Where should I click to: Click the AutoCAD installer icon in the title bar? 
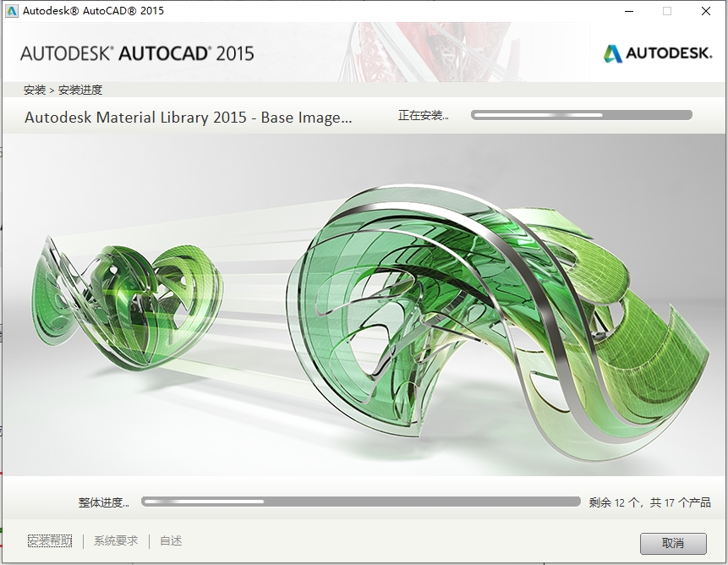[x=11, y=11]
